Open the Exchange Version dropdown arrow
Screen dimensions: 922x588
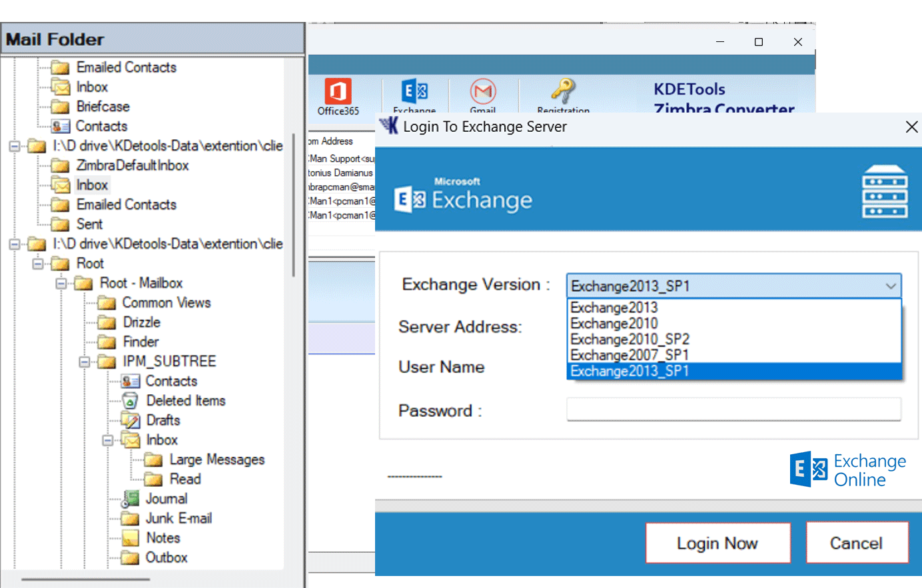[890, 286]
